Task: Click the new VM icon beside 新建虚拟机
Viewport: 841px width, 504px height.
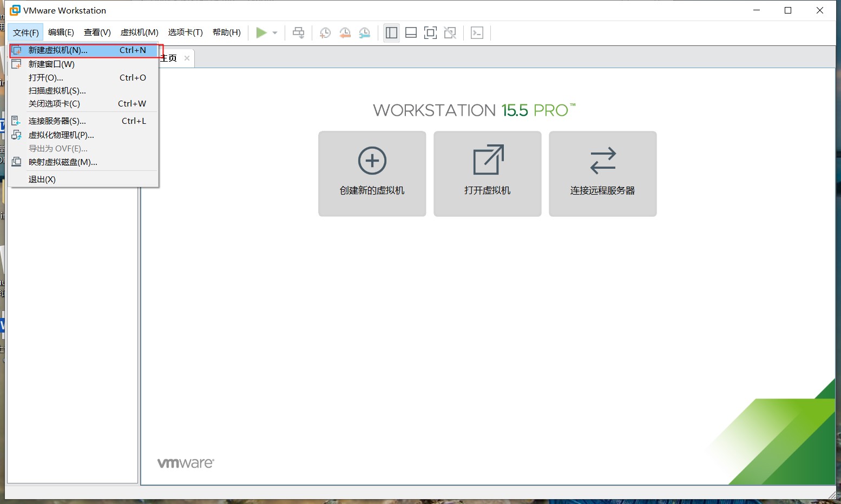Action: pyautogui.click(x=17, y=50)
